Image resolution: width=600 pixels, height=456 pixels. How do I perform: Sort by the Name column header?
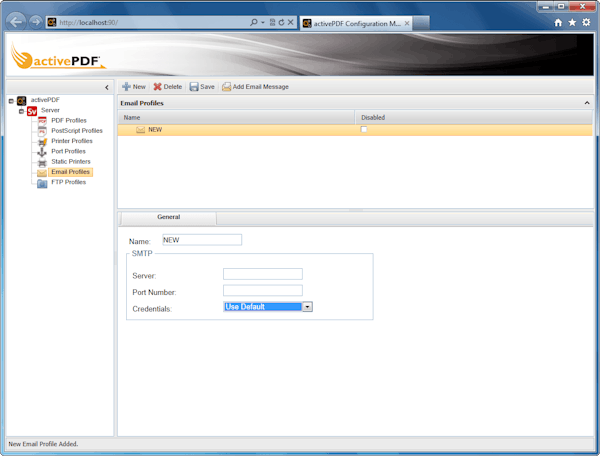236,117
